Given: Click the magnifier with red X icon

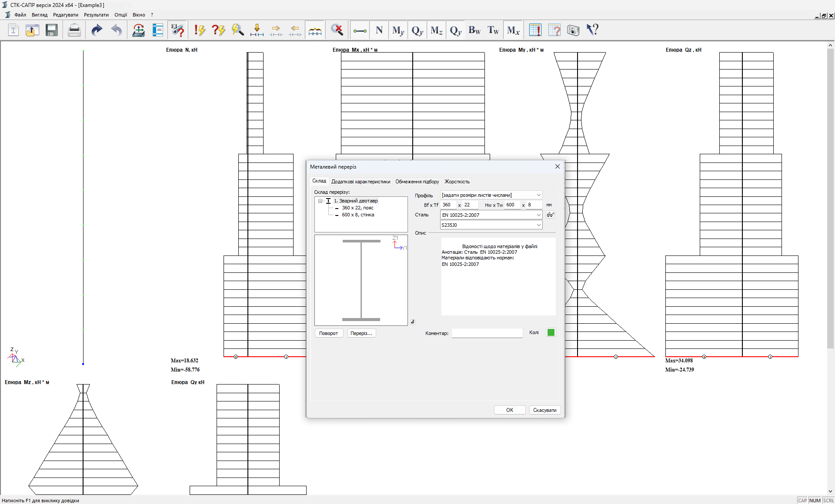Looking at the screenshot, I should (337, 30).
